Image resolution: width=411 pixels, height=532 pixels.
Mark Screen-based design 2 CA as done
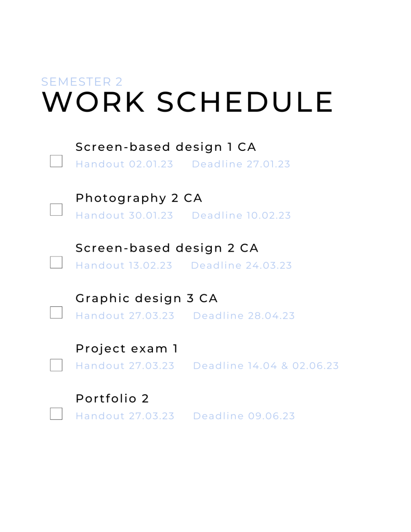tap(56, 262)
